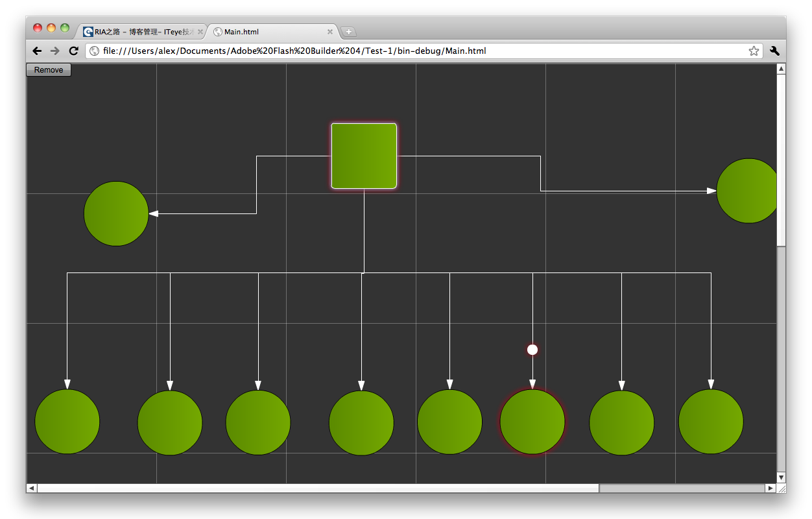
Task: Reload the page with the refresh icon
Action: click(73, 51)
